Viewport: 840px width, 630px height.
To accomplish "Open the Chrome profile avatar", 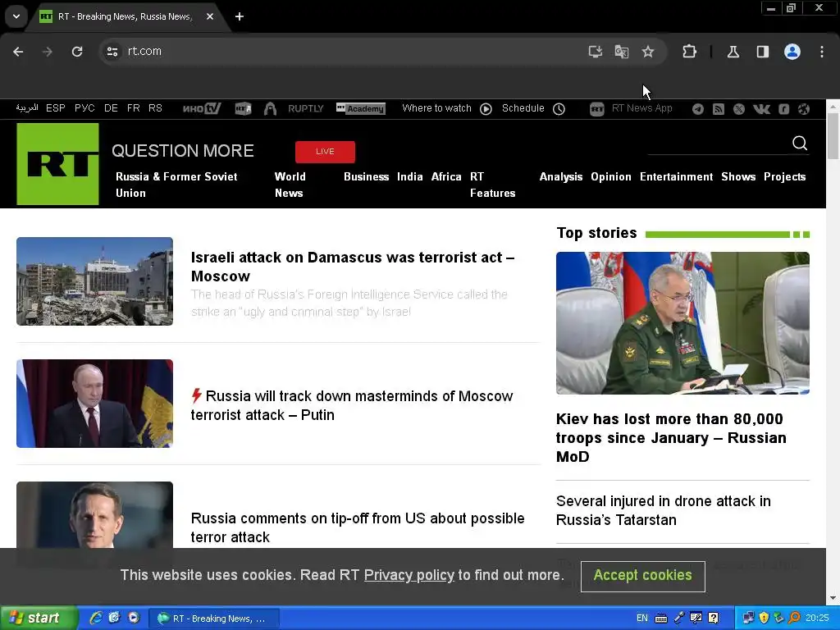I will (792, 52).
